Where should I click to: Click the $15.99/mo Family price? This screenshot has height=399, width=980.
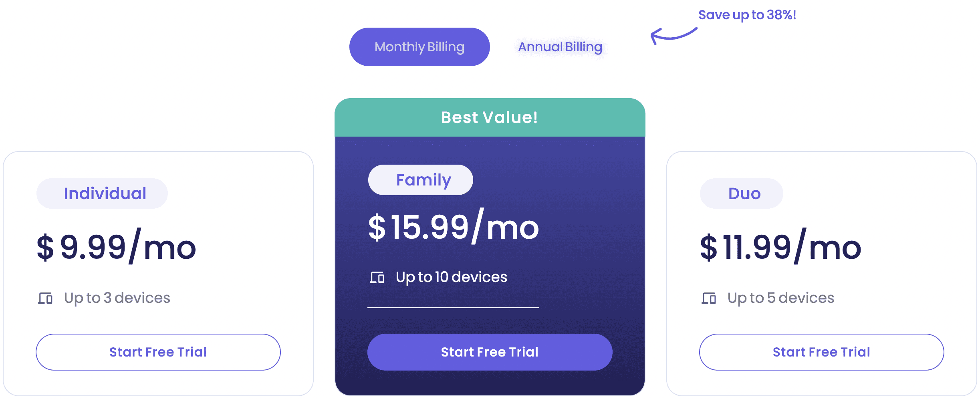click(x=453, y=226)
